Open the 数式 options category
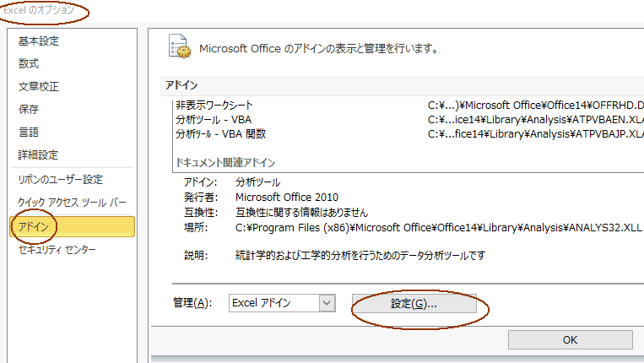Screen dimensions: 644x363 pyautogui.click(x=29, y=63)
